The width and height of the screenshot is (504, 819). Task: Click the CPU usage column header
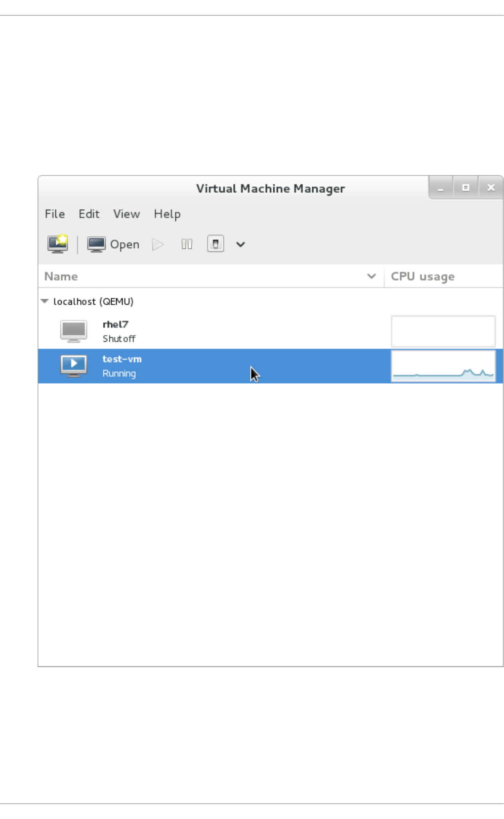(444, 276)
